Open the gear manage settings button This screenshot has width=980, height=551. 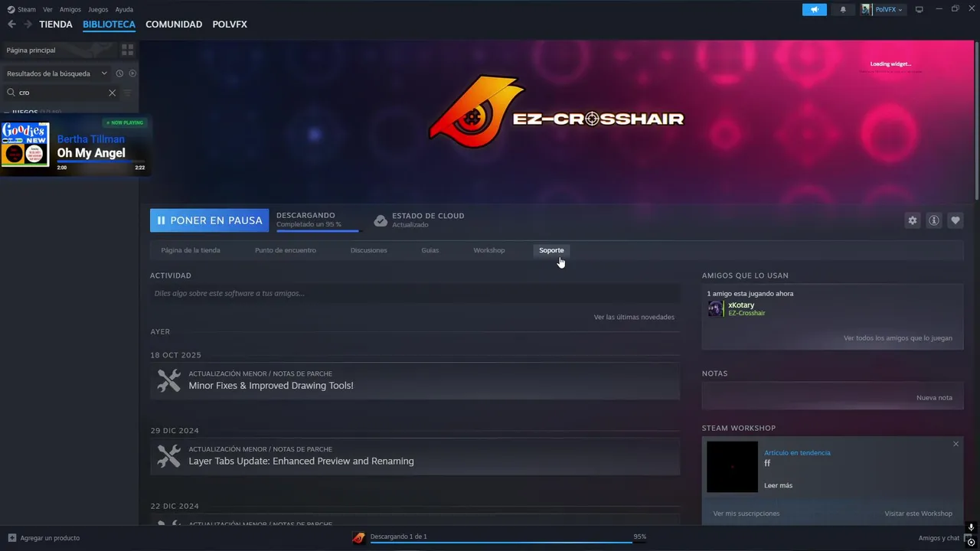[x=912, y=220]
